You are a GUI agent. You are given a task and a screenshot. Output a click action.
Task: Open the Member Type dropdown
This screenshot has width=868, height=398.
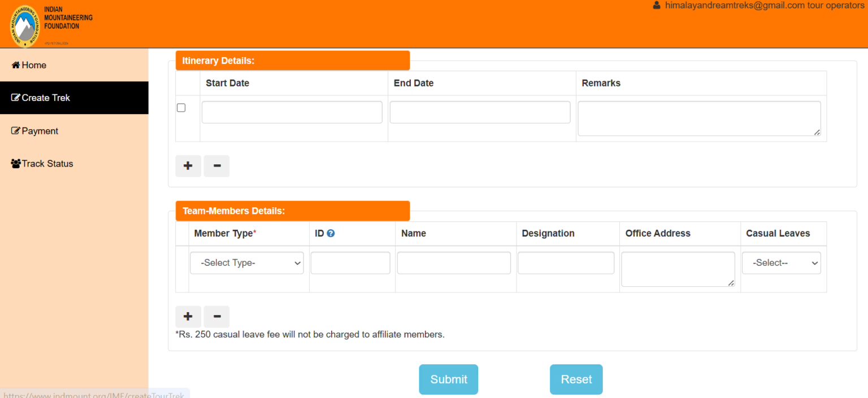pos(246,263)
